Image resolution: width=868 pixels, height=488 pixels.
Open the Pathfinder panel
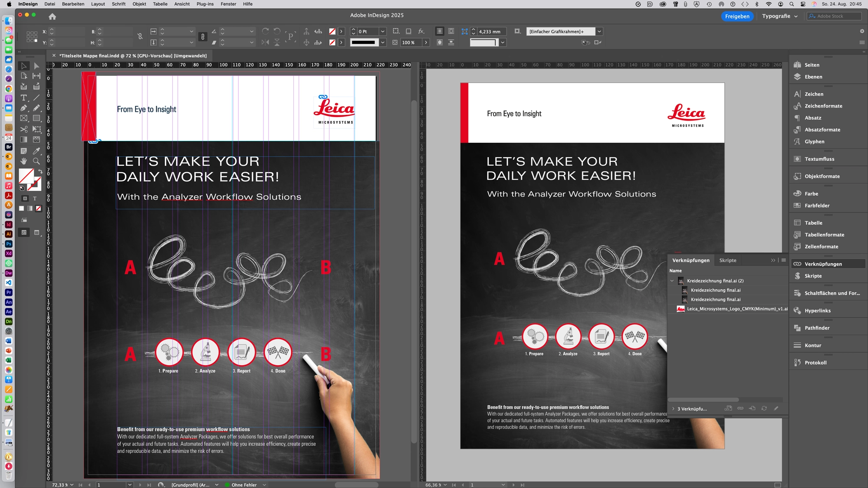click(816, 328)
